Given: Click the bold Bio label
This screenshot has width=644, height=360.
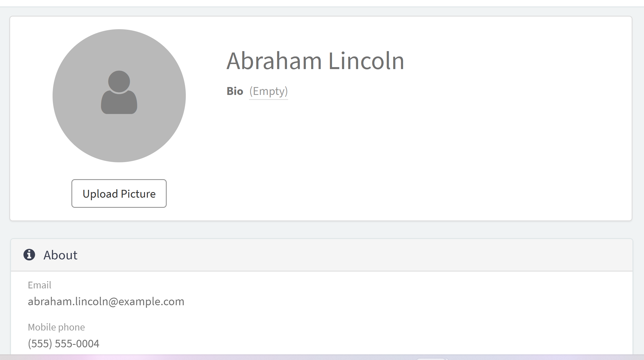Looking at the screenshot, I should tap(235, 91).
